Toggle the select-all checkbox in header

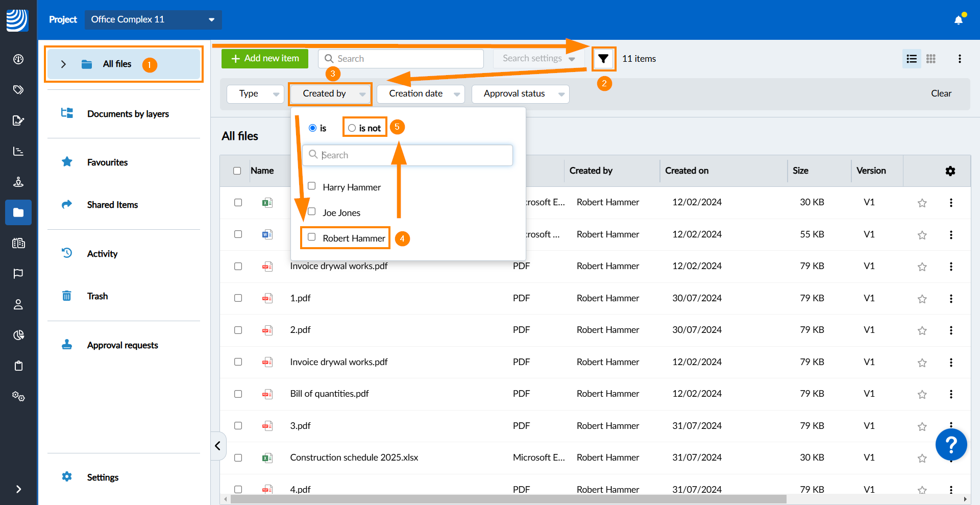coord(237,171)
